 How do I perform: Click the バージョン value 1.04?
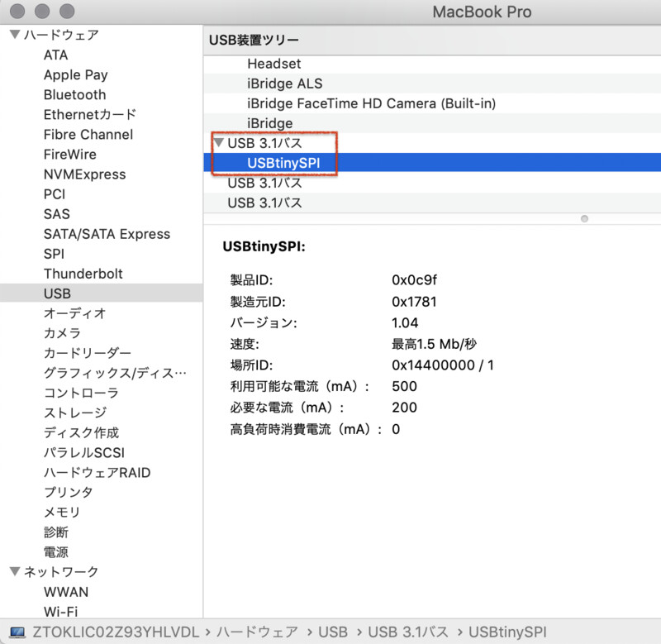click(x=405, y=322)
